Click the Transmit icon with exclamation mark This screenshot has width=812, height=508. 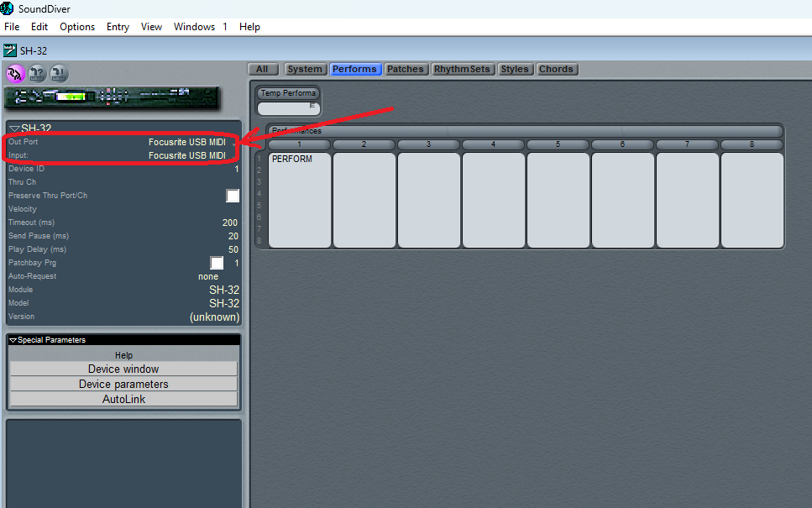tap(59, 74)
